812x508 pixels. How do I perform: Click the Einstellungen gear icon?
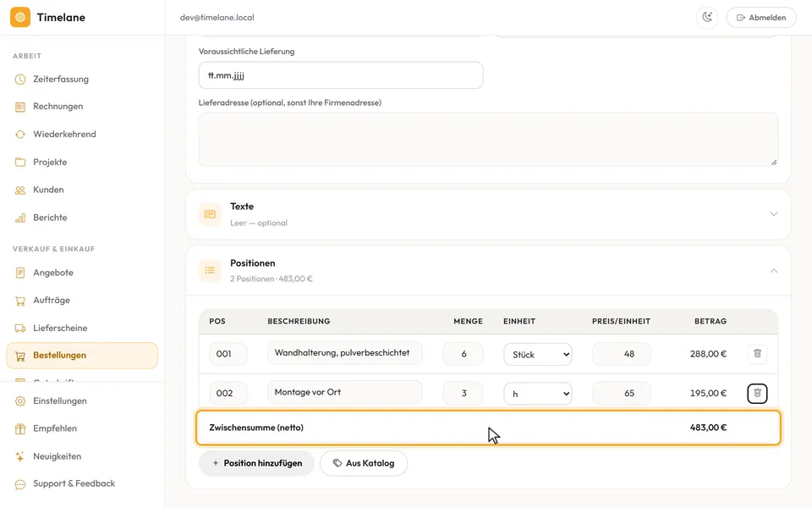[20, 401]
